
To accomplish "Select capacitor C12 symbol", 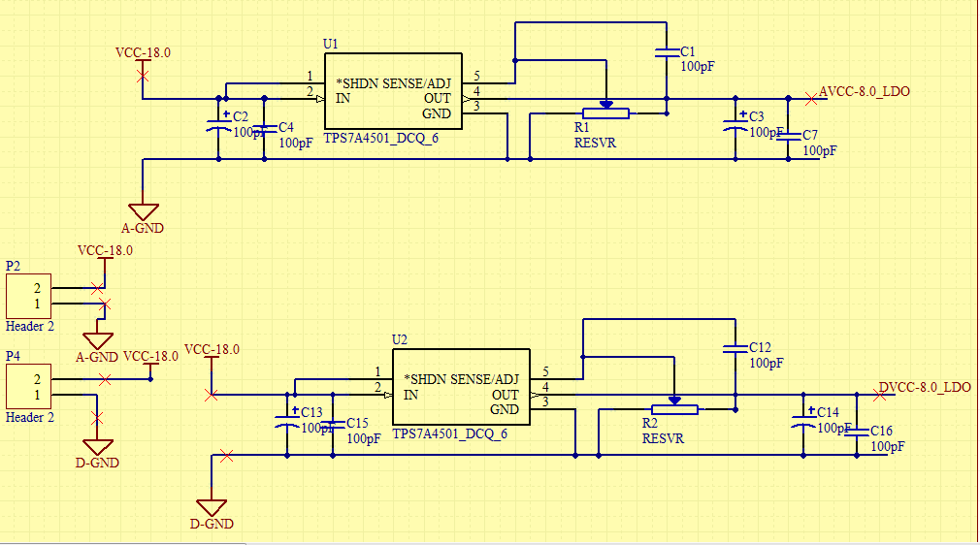I will [x=735, y=349].
